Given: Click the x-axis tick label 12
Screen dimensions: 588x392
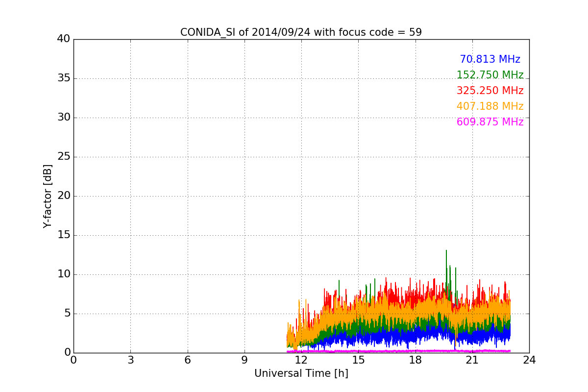Looking at the screenshot, I should (x=301, y=360).
